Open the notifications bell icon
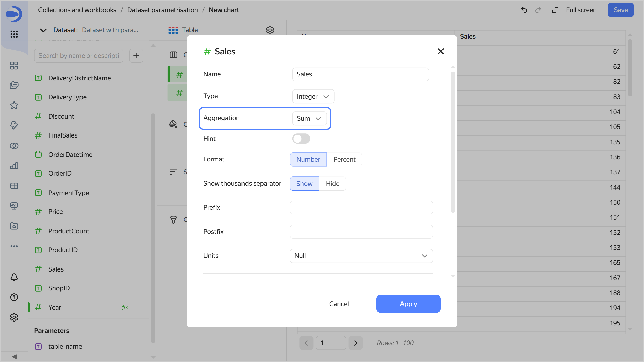The width and height of the screenshot is (644, 362). pyautogui.click(x=14, y=277)
